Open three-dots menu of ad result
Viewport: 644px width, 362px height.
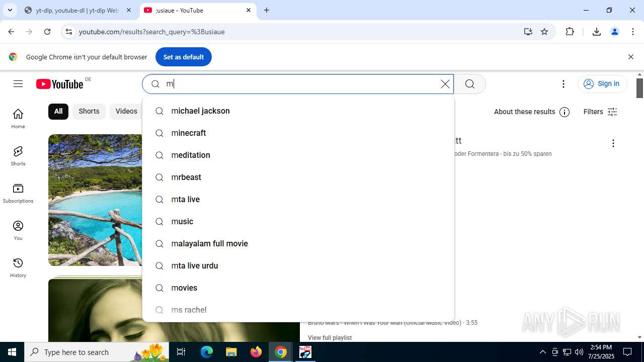(613, 143)
